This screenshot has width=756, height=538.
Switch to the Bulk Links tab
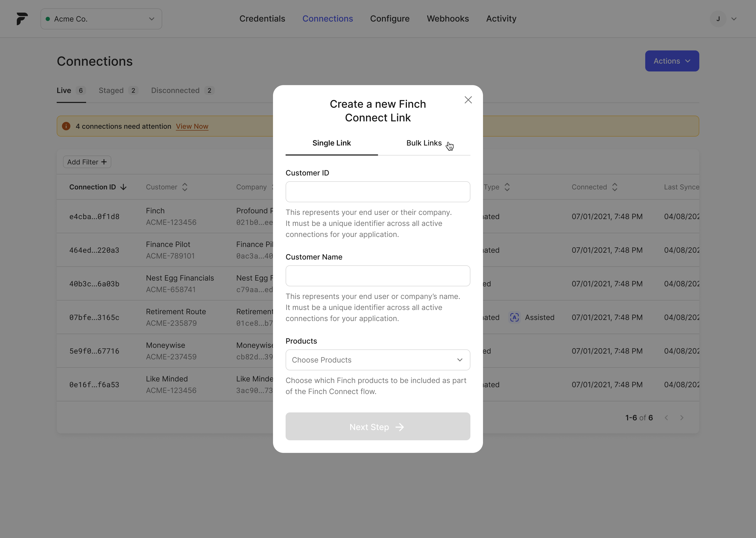tap(424, 143)
